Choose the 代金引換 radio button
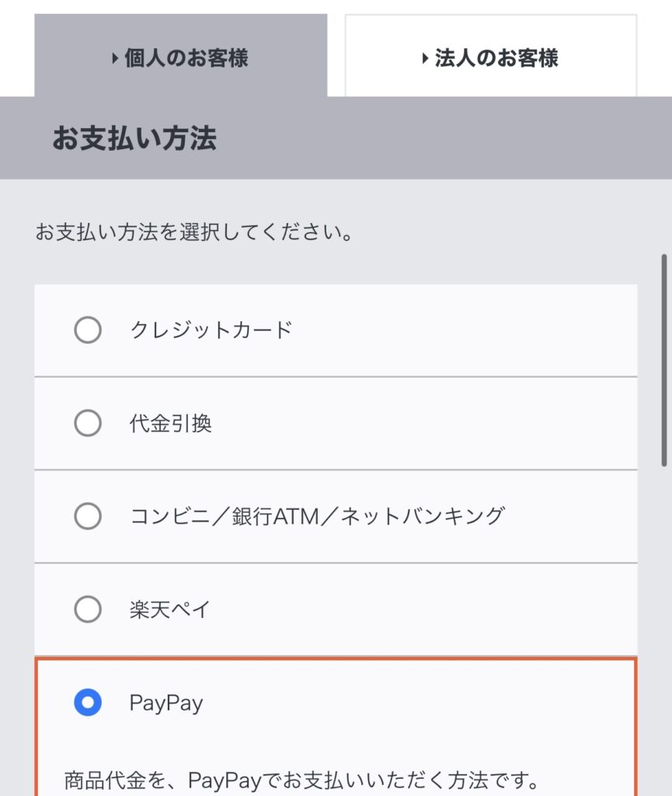This screenshot has height=796, width=672. coord(88,424)
